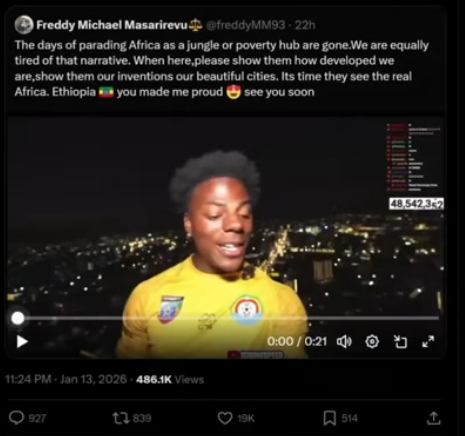Play the embedded tweet video
The height and width of the screenshot is (436, 465).
click(22, 342)
